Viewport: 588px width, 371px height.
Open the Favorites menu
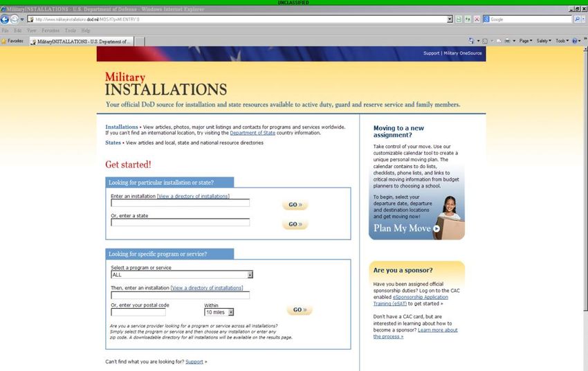(x=50, y=30)
